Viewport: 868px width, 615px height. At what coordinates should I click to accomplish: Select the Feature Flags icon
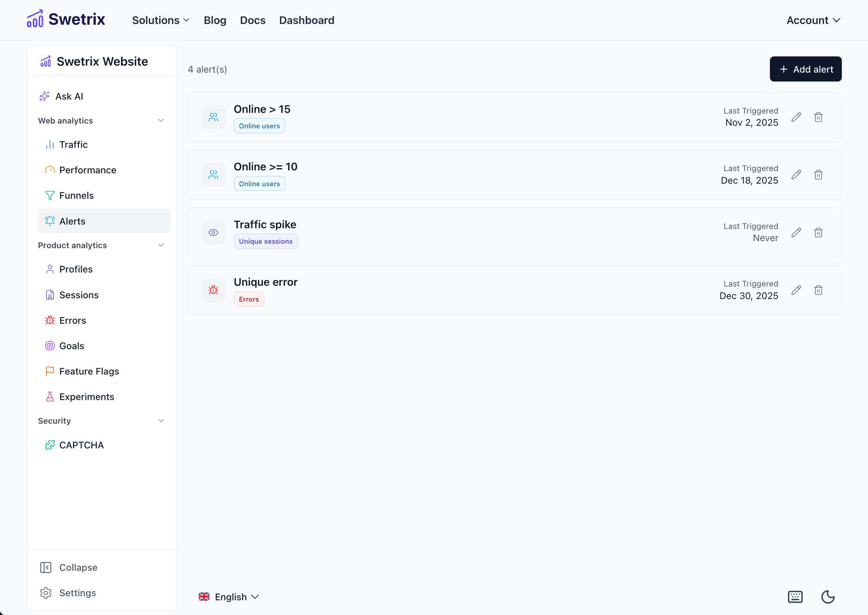50,371
